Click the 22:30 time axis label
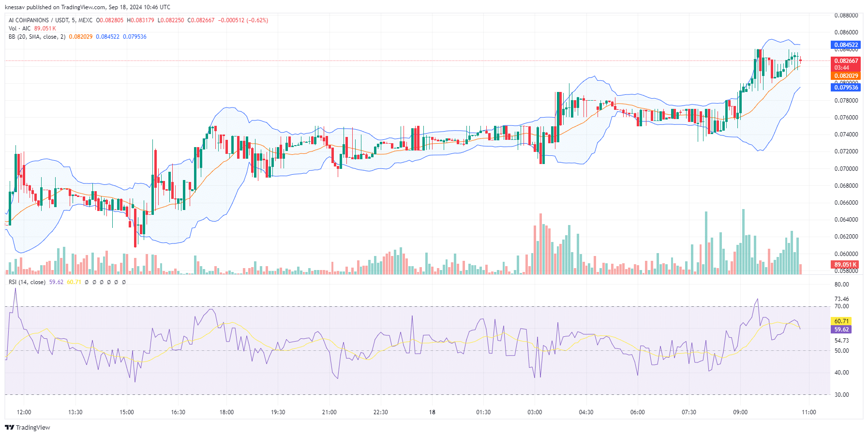868x436 pixels. click(x=381, y=412)
